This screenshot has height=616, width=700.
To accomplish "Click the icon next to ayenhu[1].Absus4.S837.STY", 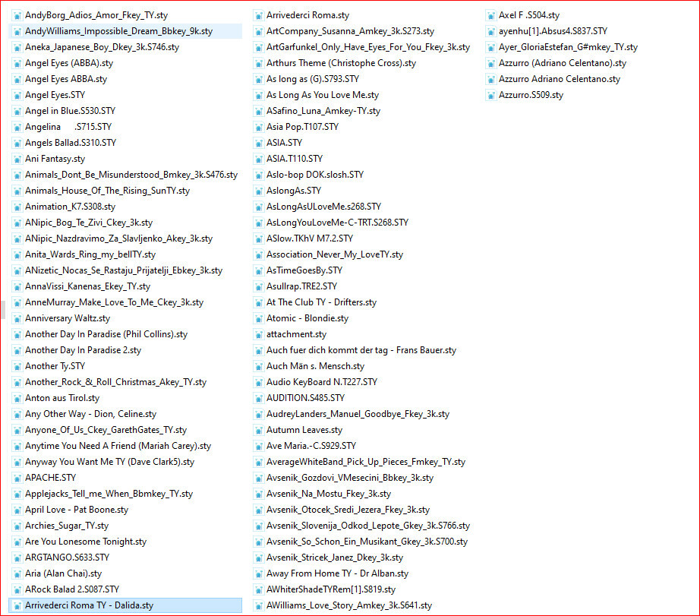I will click(490, 31).
